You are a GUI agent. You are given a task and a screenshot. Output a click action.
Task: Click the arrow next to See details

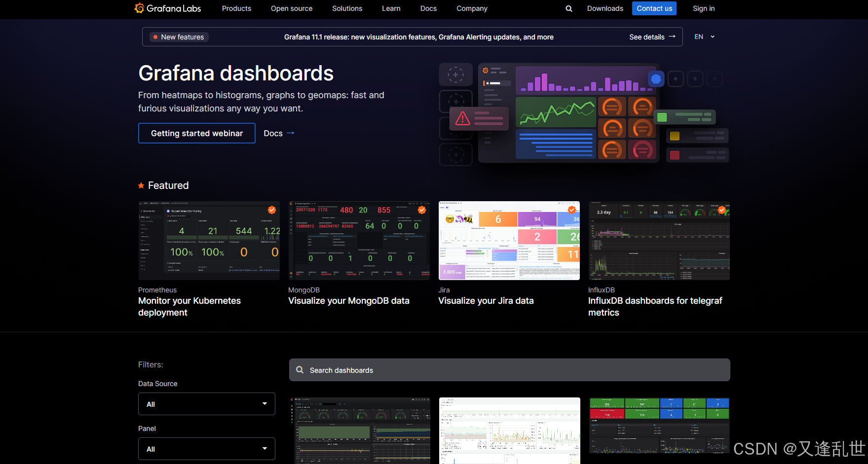(672, 37)
